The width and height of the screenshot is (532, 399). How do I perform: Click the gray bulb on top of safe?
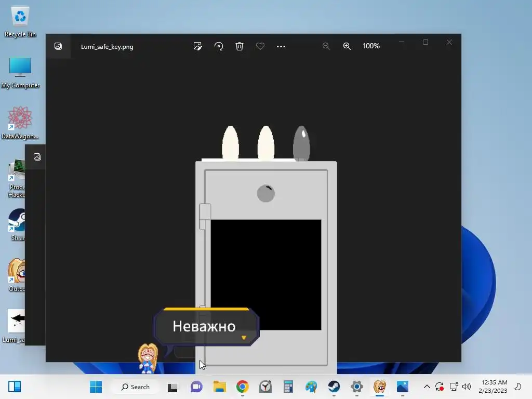pos(301,143)
